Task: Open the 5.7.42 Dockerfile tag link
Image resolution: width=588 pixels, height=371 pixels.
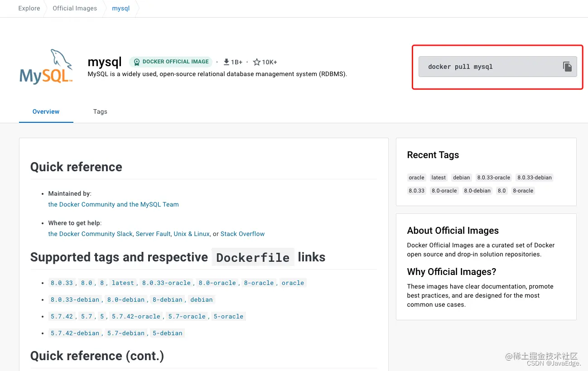Action: click(x=62, y=316)
